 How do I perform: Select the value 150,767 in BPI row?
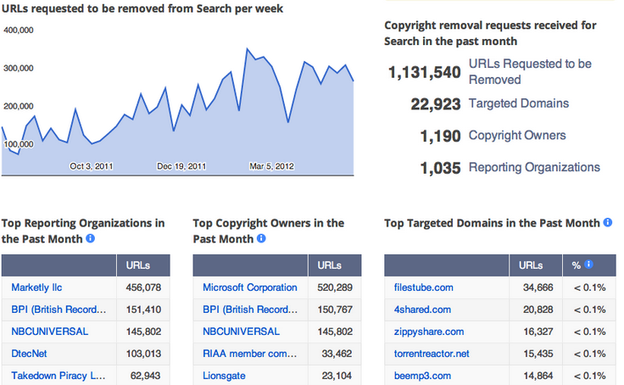coord(335,309)
